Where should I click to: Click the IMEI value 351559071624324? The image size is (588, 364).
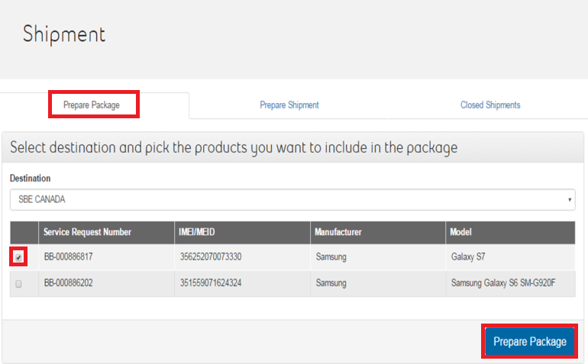pyautogui.click(x=211, y=283)
